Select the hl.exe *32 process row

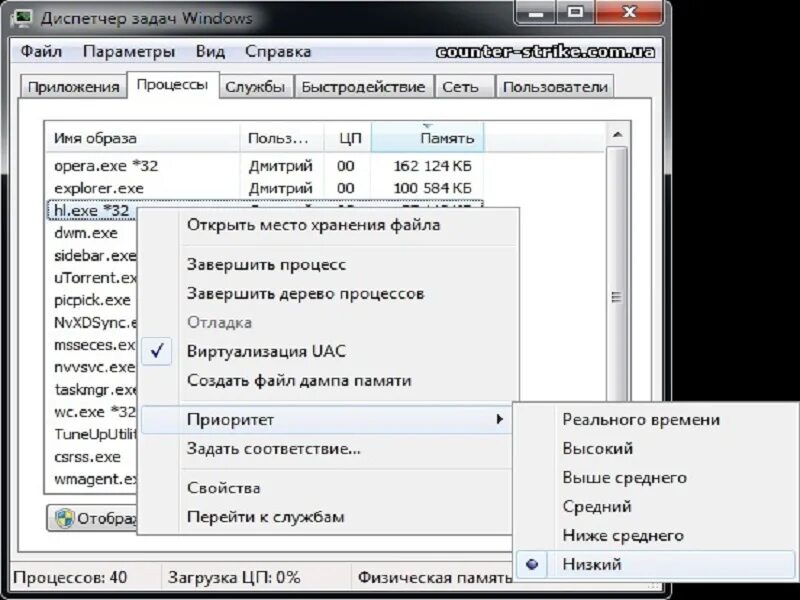92,210
